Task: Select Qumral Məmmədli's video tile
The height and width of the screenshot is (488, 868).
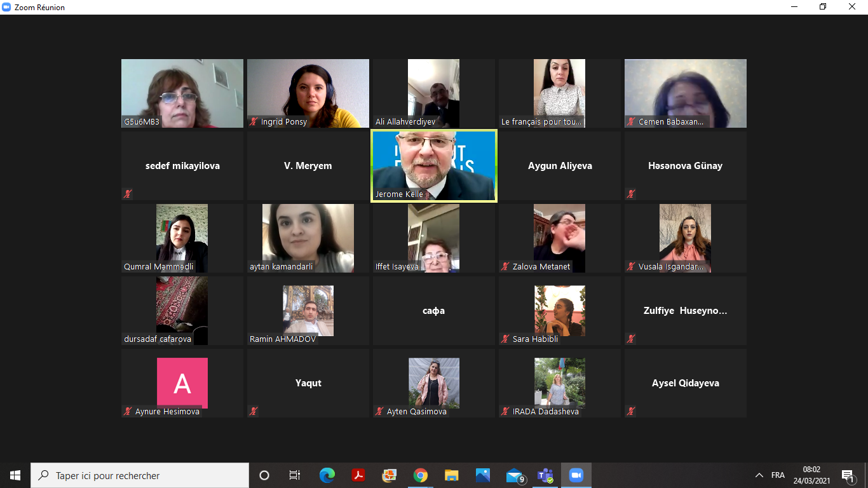Action: [x=182, y=238]
